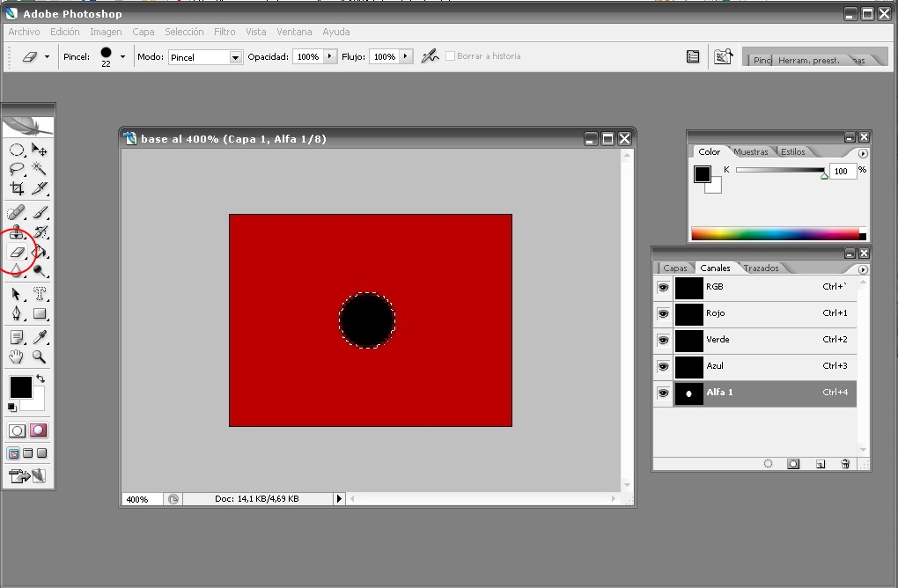
Task: Toggle Alfa 1 channel visibility
Action: (x=663, y=393)
